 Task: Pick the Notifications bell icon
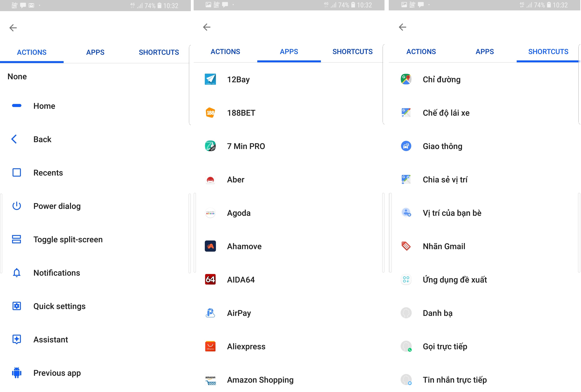click(x=17, y=273)
